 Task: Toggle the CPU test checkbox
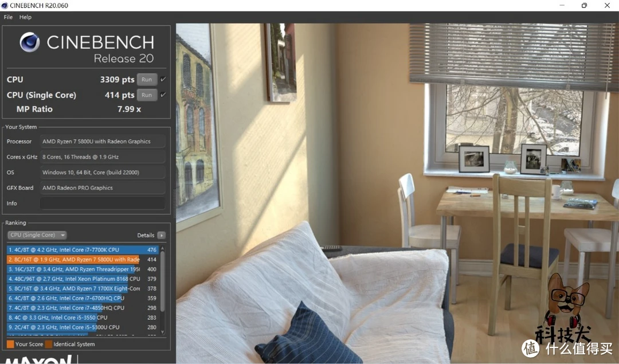tap(163, 79)
